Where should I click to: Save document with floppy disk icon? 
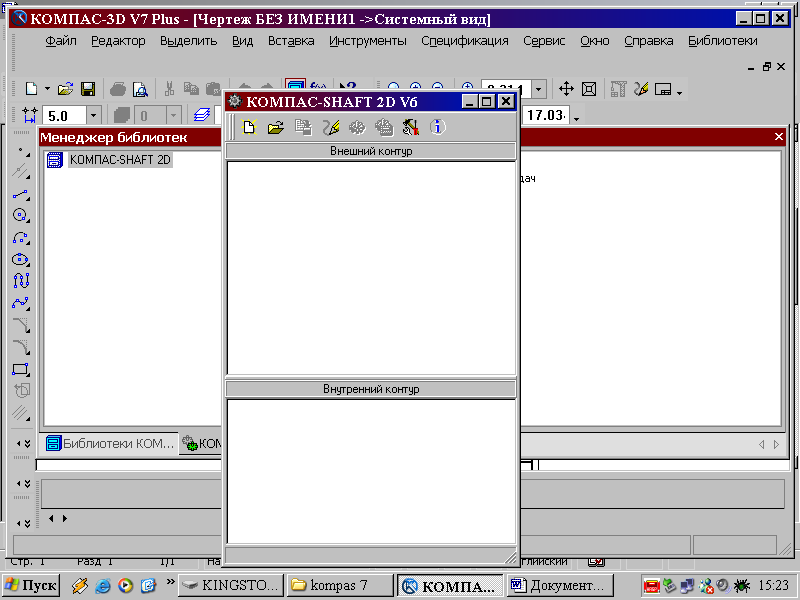pos(88,89)
